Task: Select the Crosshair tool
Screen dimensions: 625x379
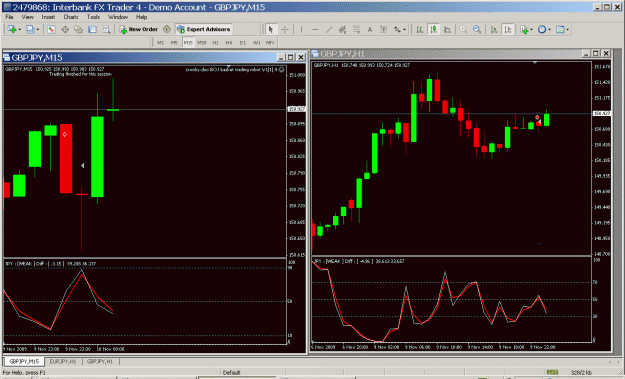Action: (x=285, y=29)
